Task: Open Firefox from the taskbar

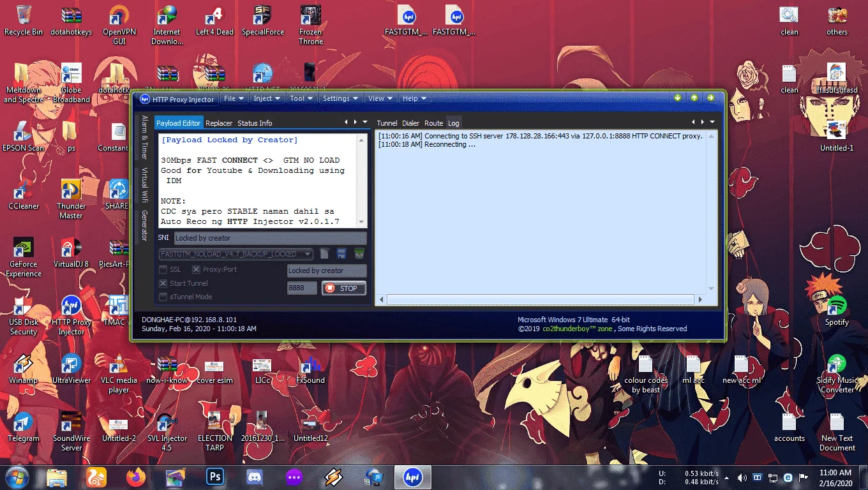Action: [135, 477]
